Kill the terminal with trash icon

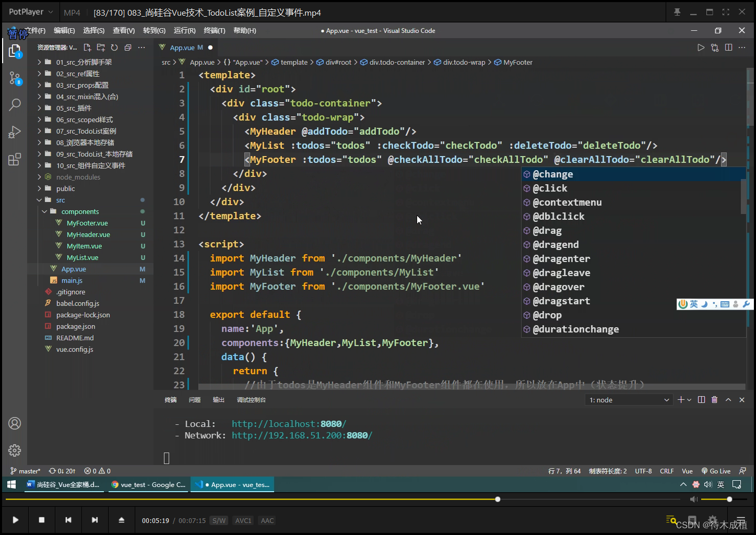[x=715, y=400]
